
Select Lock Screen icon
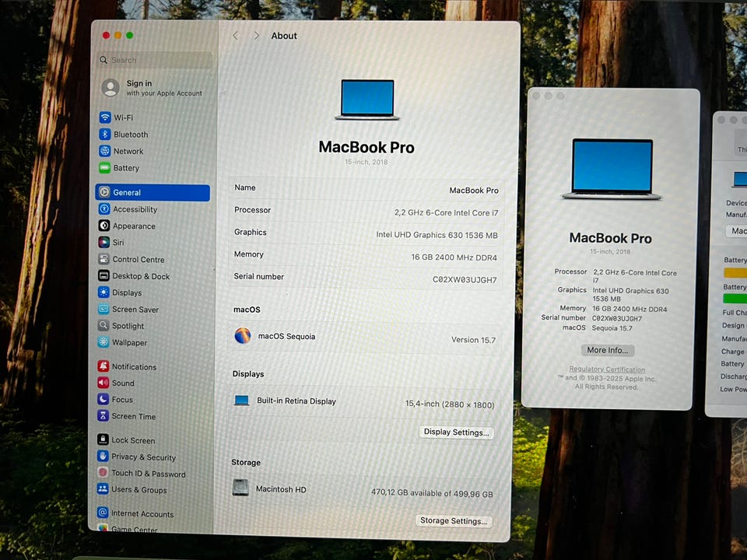click(103, 439)
